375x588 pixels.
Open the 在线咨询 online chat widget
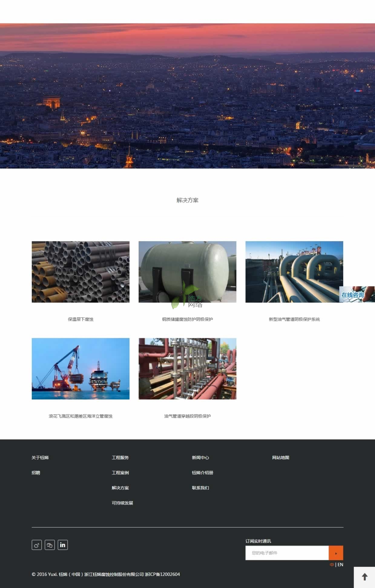point(357,294)
